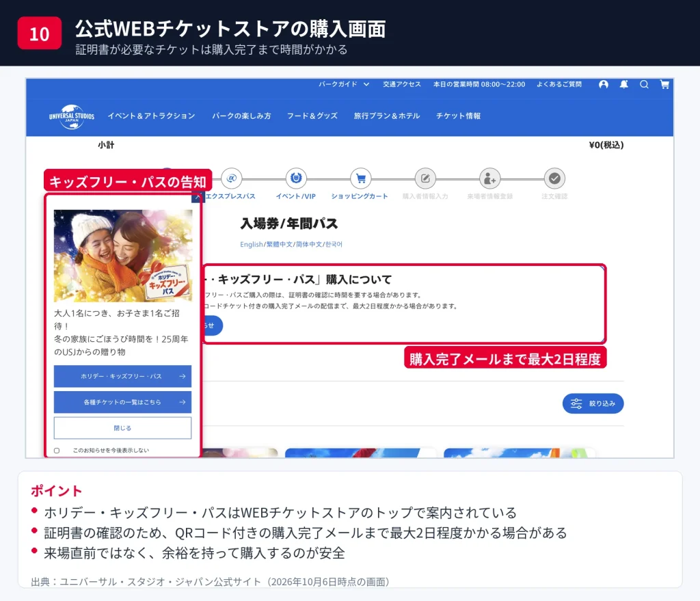Open the account profile icon
Image resolution: width=700 pixels, height=601 pixels.
pyautogui.click(x=604, y=84)
